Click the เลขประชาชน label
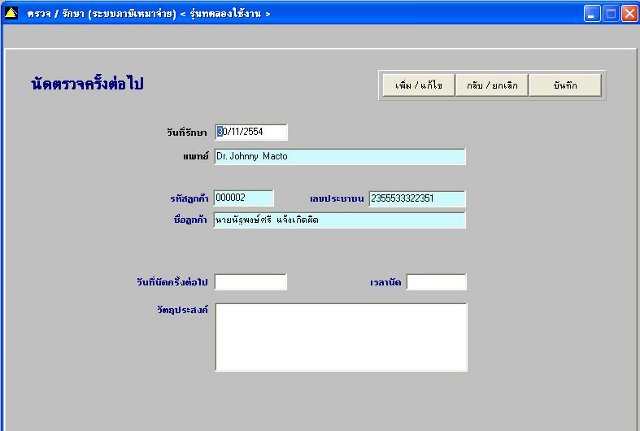This screenshot has height=431, width=640. click(337, 199)
